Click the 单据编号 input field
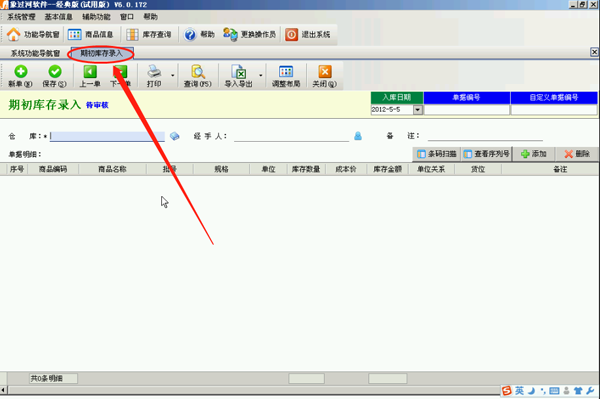The height and width of the screenshot is (399, 600). pyautogui.click(x=467, y=110)
